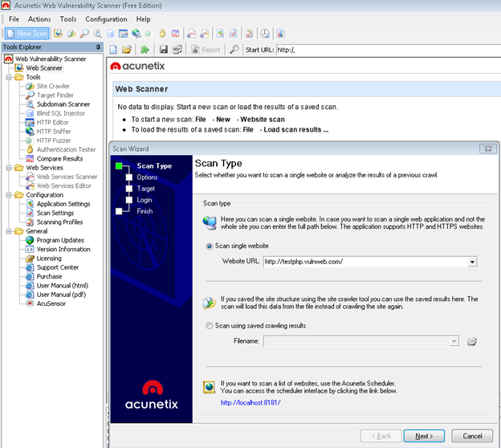Click the Licensing item in General
Viewport: 501px width, 448px height.
coord(48,259)
